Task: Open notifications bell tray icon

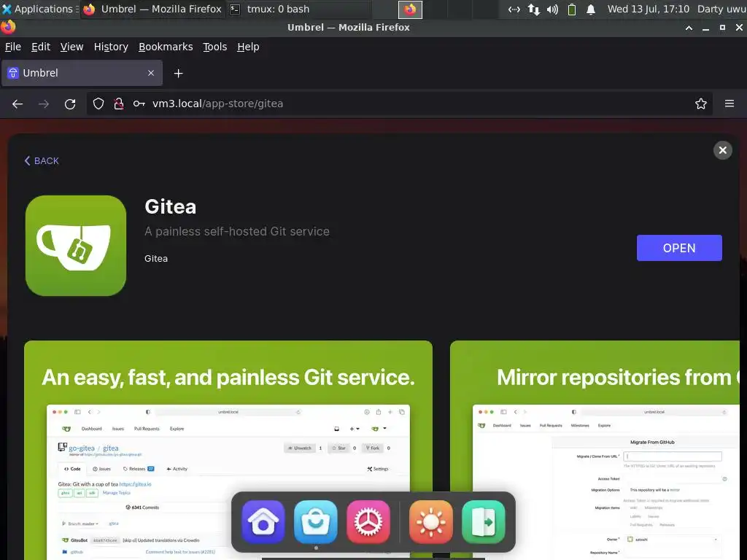Action: pos(591,9)
